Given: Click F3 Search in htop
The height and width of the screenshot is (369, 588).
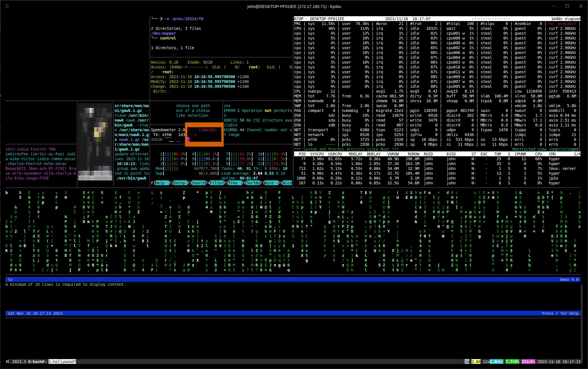Looking at the screenshot, I should click(196, 183).
